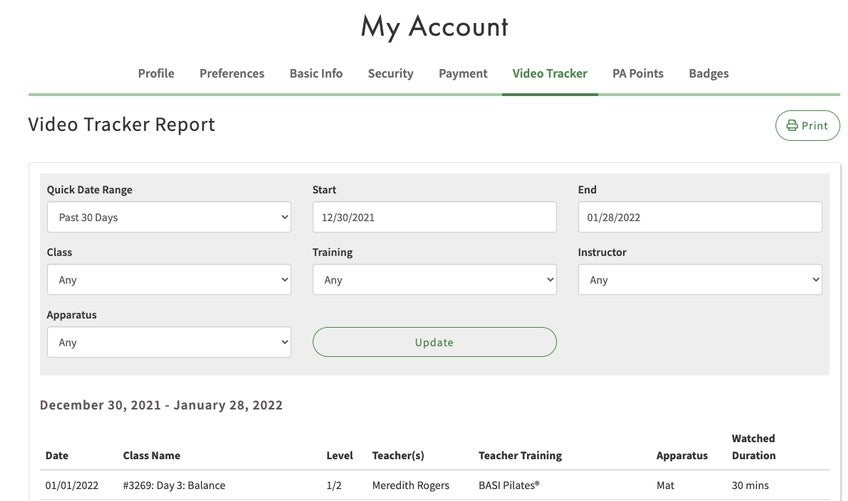Image resolution: width=848 pixels, height=501 pixels.
Task: Switch to the Preferences tab
Action: pos(232,73)
